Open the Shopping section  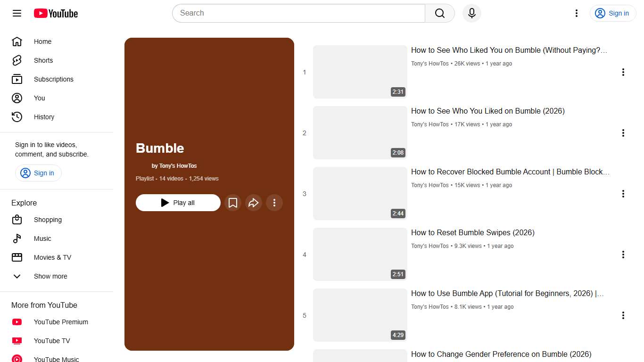click(x=48, y=220)
